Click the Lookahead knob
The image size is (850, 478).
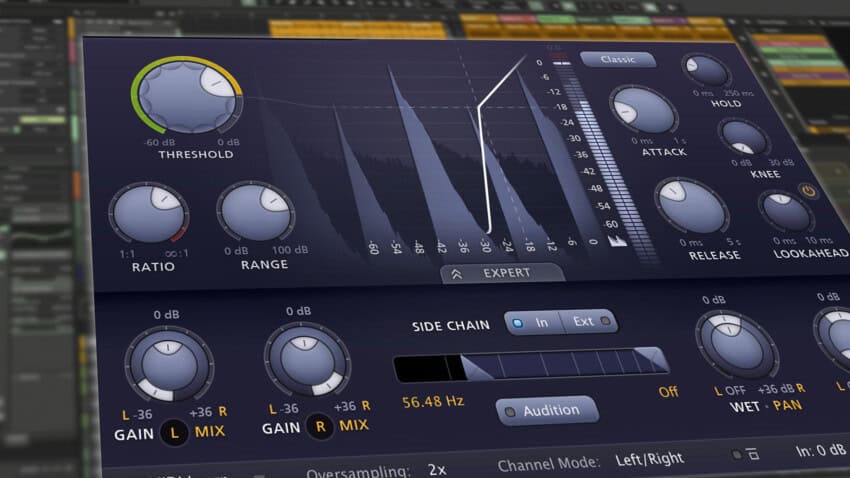(785, 211)
